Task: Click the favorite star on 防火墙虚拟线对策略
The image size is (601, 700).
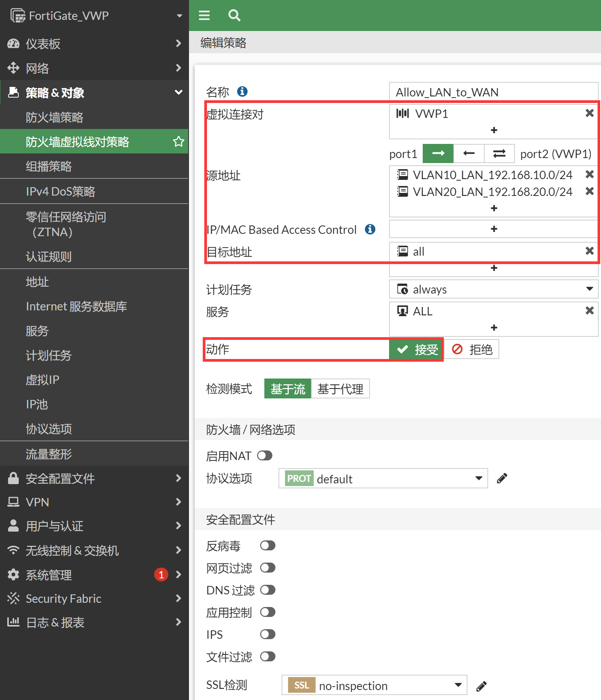Action: (178, 142)
